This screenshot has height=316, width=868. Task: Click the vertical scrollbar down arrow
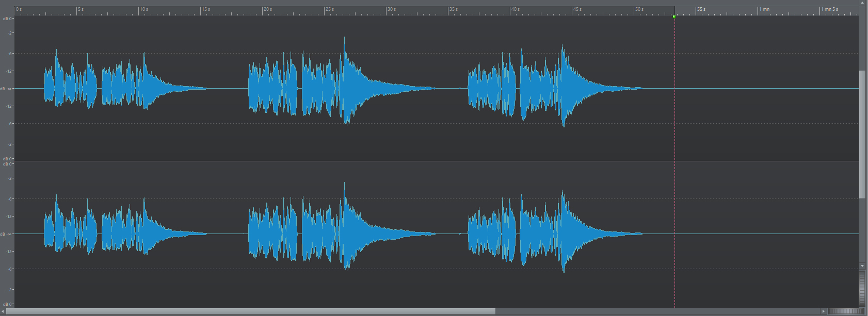pyautogui.click(x=862, y=266)
